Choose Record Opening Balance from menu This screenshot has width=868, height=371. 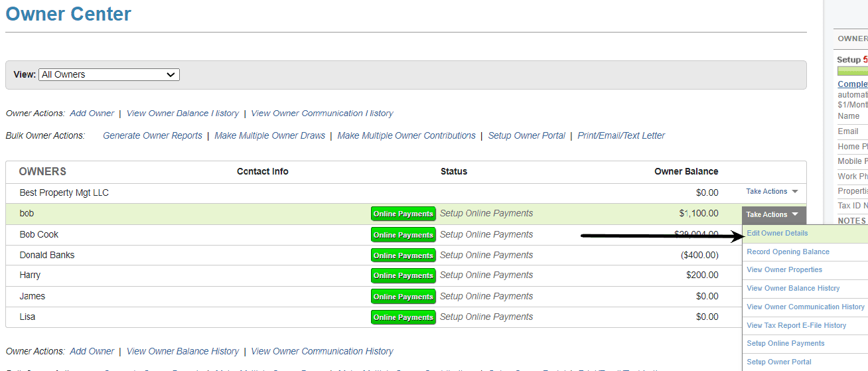point(788,252)
